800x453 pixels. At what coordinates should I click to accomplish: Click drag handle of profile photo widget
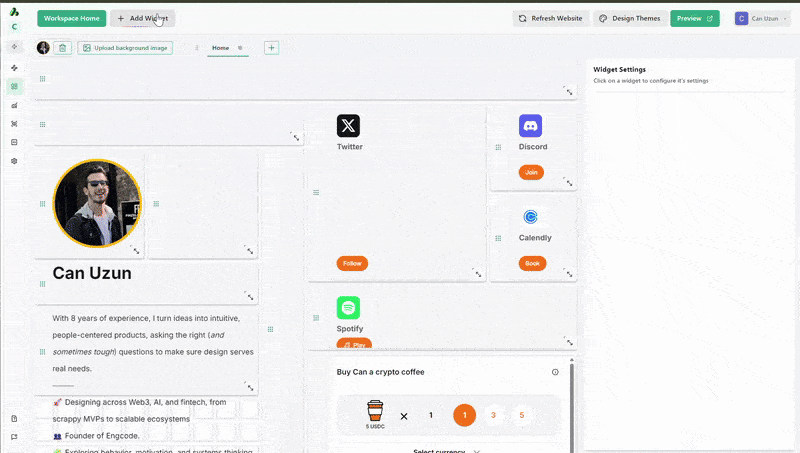click(x=43, y=204)
